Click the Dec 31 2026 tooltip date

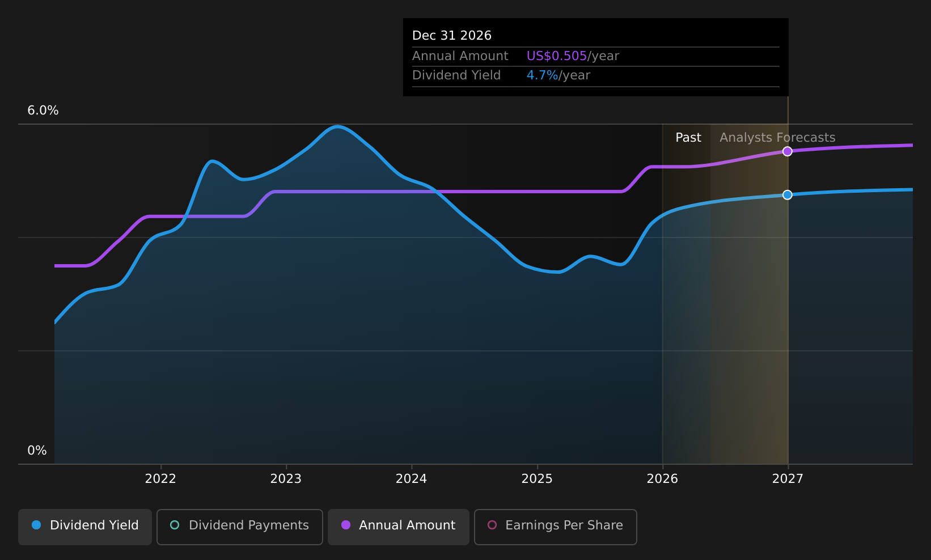coord(452,36)
